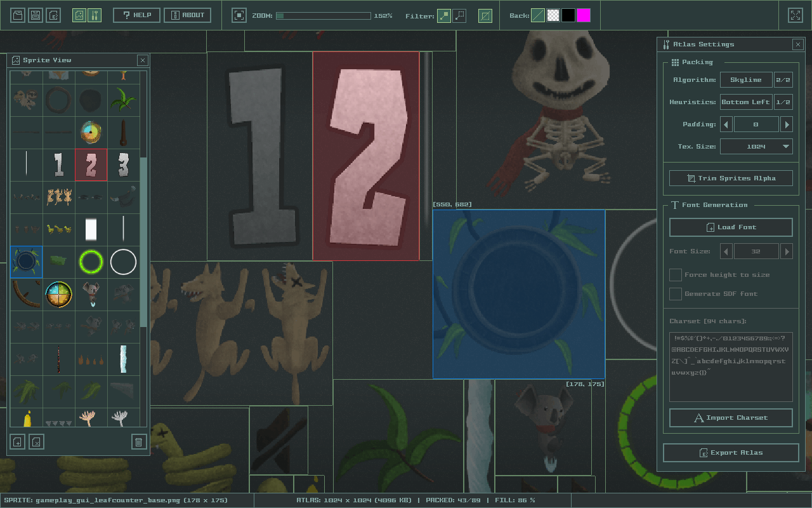
Task: Select the number 3 sprite thumbnail
Action: coord(124,164)
